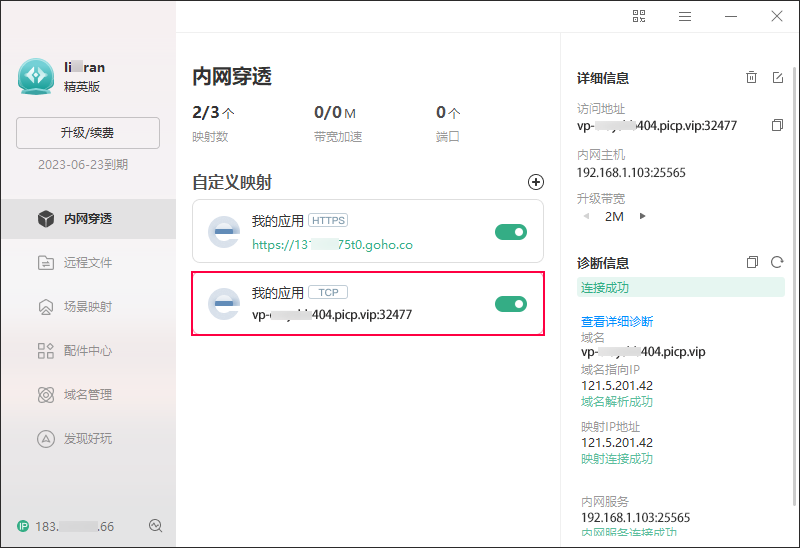Click the 域名管理 icon
Viewport: 800px width, 548px height.
tap(46, 394)
